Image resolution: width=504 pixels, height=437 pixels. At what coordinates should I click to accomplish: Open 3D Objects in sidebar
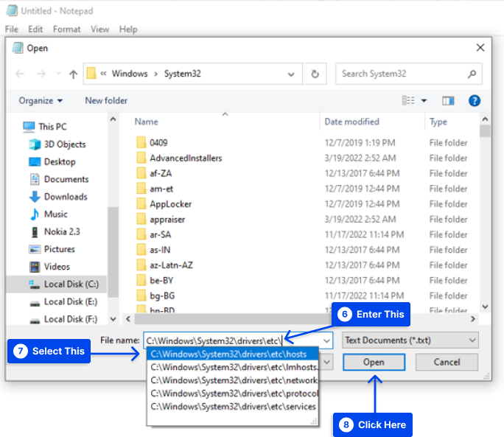tap(57, 144)
